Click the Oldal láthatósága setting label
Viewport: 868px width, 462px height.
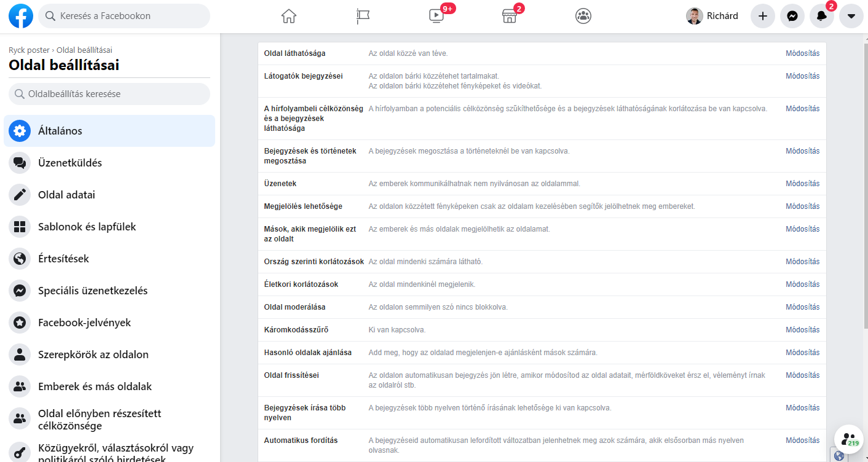(x=294, y=53)
